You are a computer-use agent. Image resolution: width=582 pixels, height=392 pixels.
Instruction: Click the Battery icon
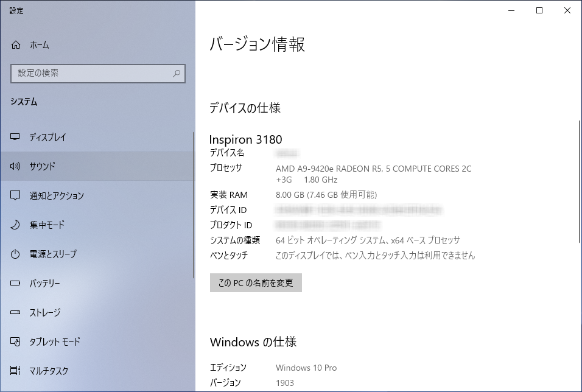15,283
